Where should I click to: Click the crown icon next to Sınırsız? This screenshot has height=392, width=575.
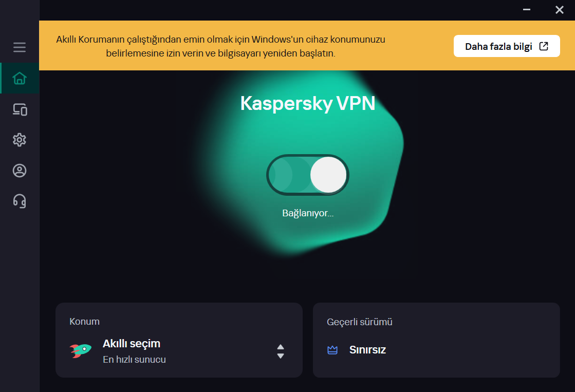coord(332,350)
